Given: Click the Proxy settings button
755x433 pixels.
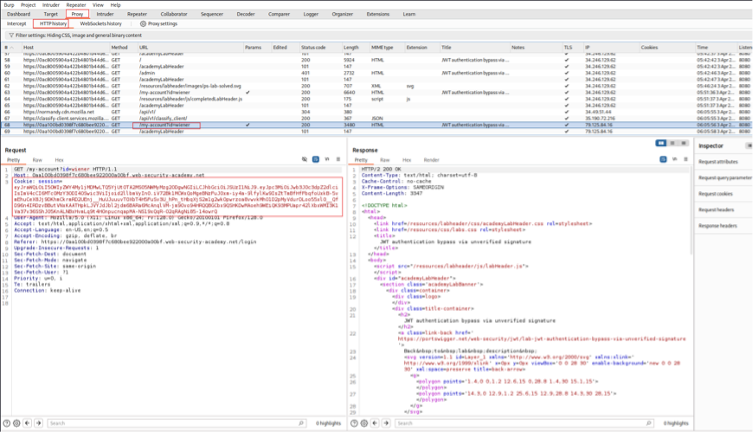Looking at the screenshot, I should click(159, 24).
